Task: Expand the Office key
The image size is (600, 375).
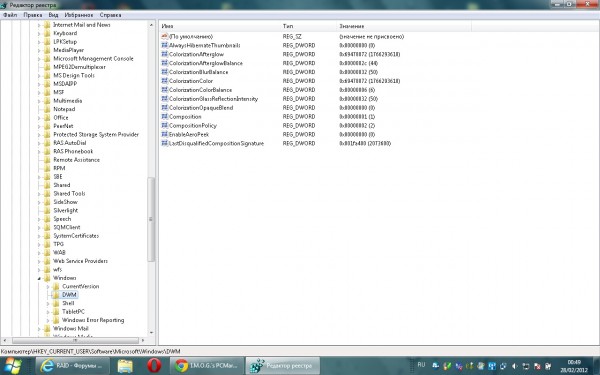Action: click(x=39, y=118)
